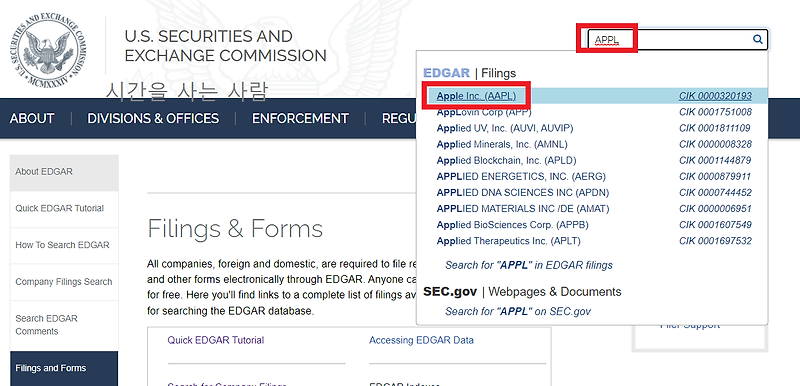Image resolution: width=800 pixels, height=386 pixels.
Task: Select APPLIED MATERIALS INC /DE (AMAT)
Action: tap(522, 209)
